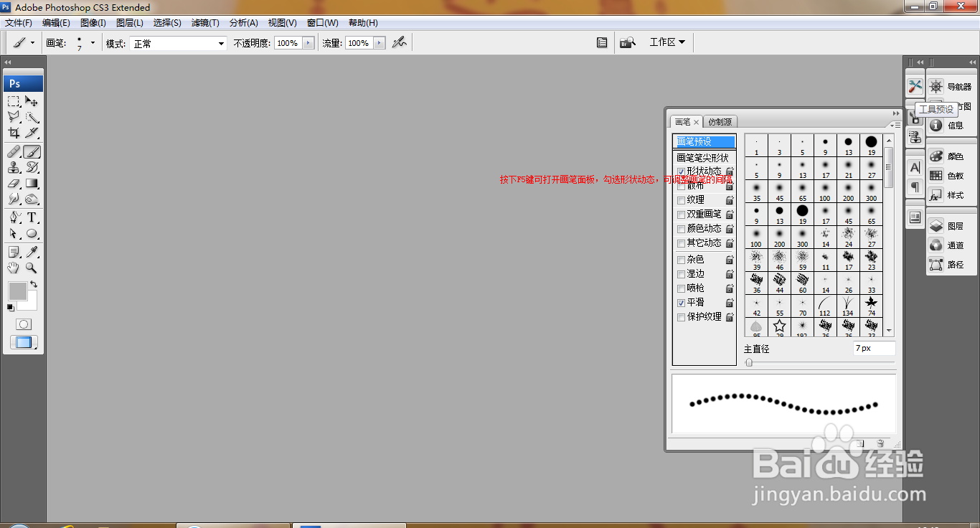
Task: Expand the 流量 flow slider arrow
Action: [x=380, y=43]
